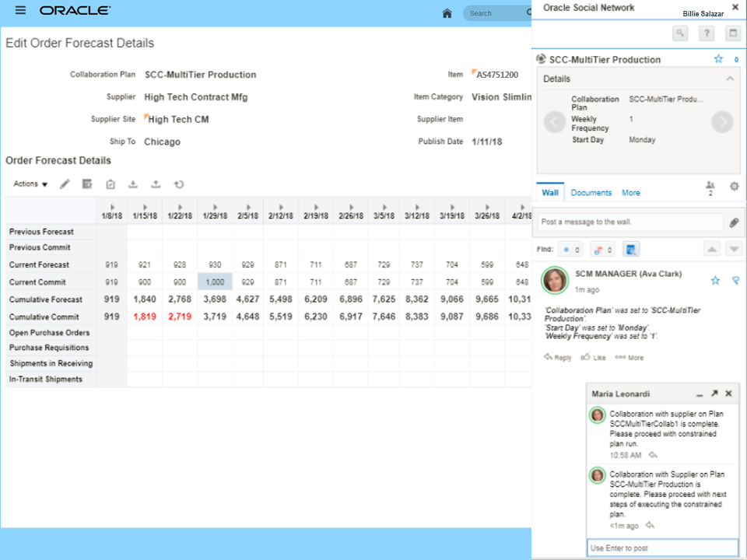Open the conversation settings gear icon
Screen dimensions: 747x560
734,186
